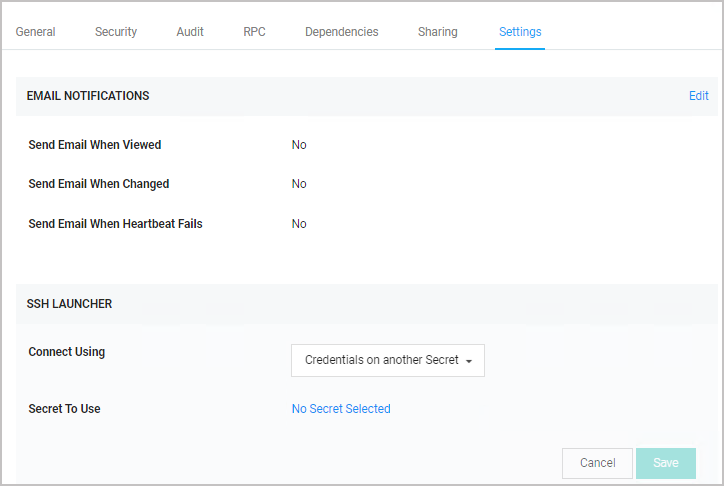This screenshot has height=486, width=724.
Task: Save the SSH Launcher settings
Action: pos(666,463)
